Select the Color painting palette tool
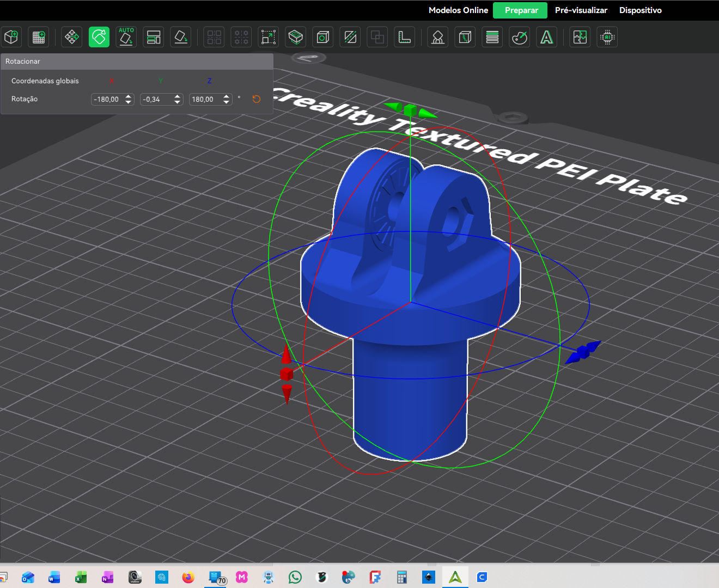This screenshot has height=588, width=719. pos(520,37)
